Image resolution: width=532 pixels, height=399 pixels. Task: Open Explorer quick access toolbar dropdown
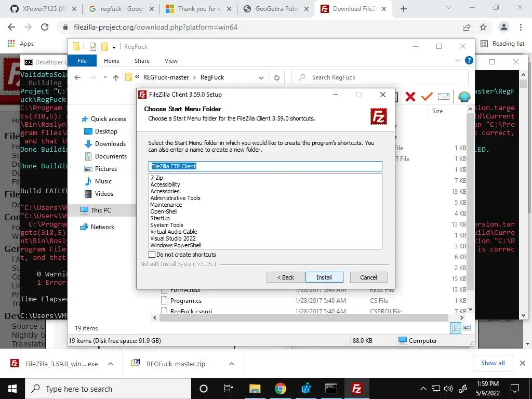114,47
